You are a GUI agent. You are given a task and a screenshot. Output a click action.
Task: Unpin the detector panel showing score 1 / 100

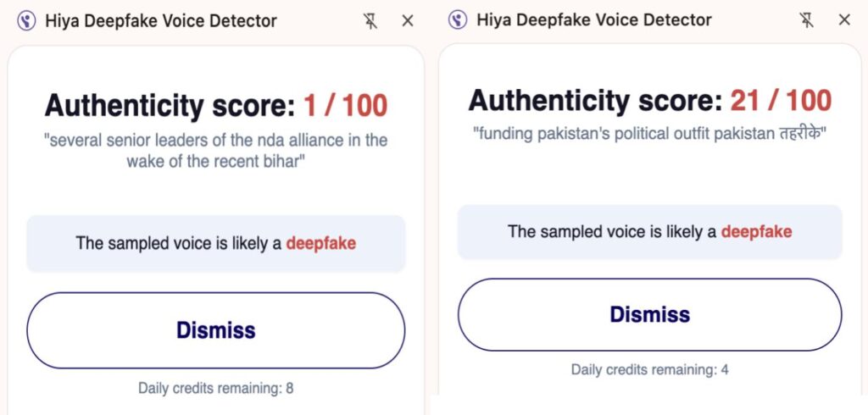coord(370,20)
